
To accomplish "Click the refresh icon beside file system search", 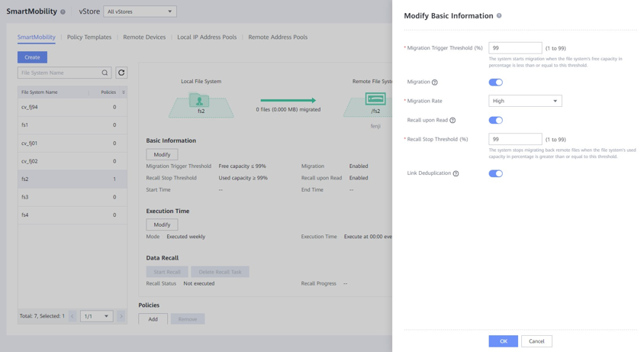I will pos(121,73).
